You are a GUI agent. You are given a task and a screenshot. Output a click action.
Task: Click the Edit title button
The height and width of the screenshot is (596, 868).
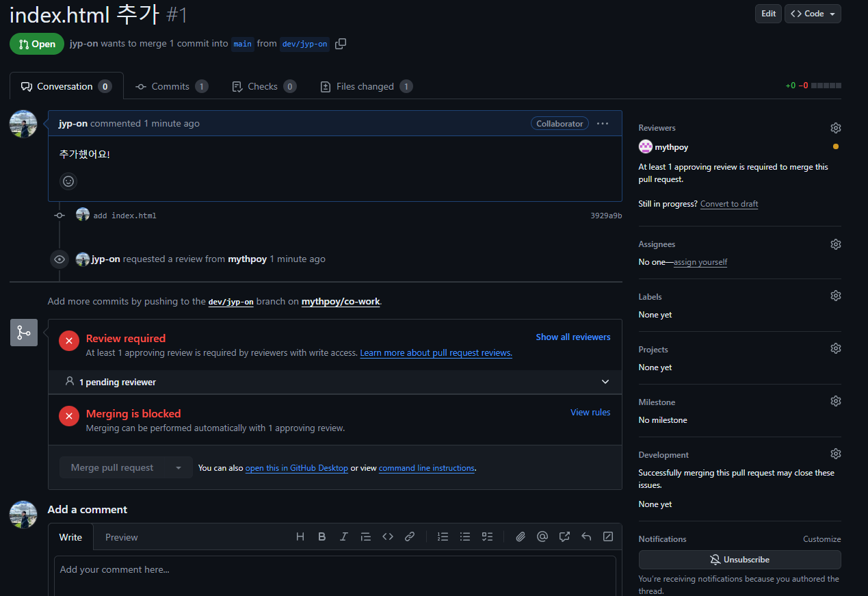click(x=768, y=14)
